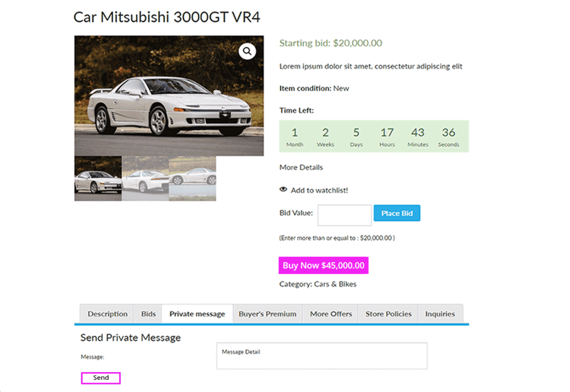Viewport: 570px width, 392px height.
Task: Select the second rear-view car thumbnail
Action: [x=145, y=179]
